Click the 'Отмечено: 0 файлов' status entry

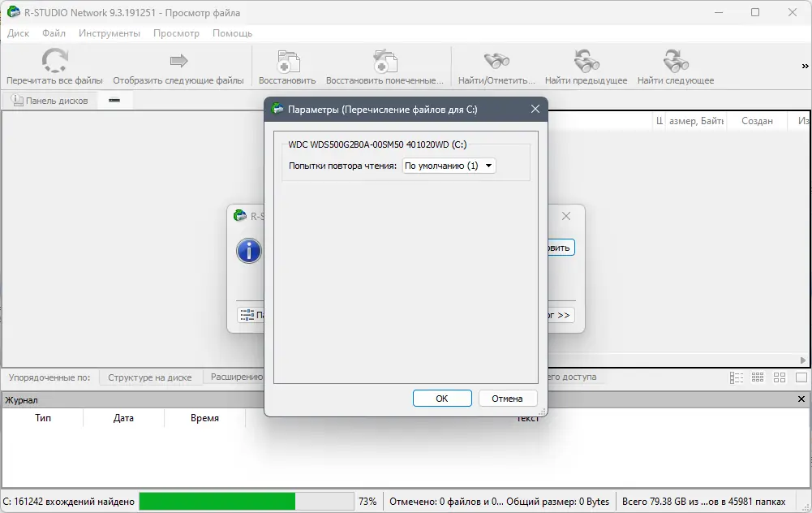(x=499, y=502)
